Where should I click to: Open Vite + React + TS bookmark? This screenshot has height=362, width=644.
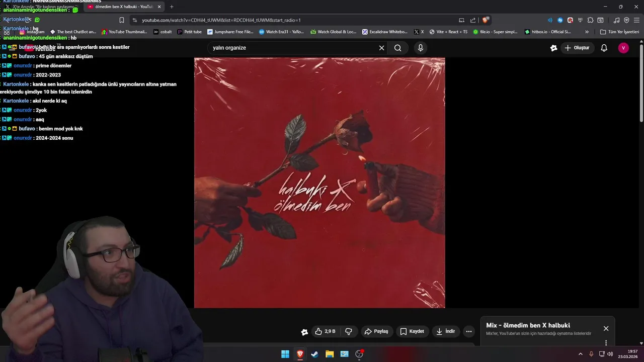[448, 32]
